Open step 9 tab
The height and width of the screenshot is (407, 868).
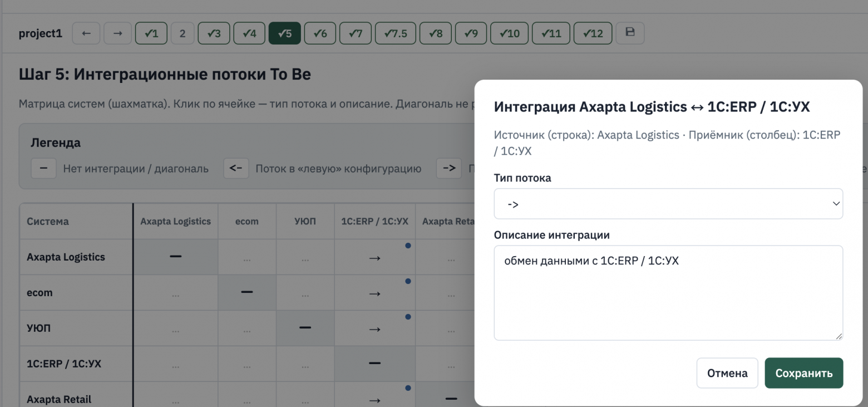[471, 33]
